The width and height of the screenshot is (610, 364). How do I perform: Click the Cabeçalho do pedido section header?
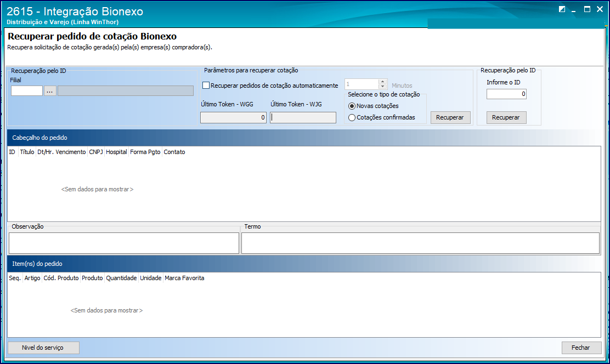[x=304, y=138]
